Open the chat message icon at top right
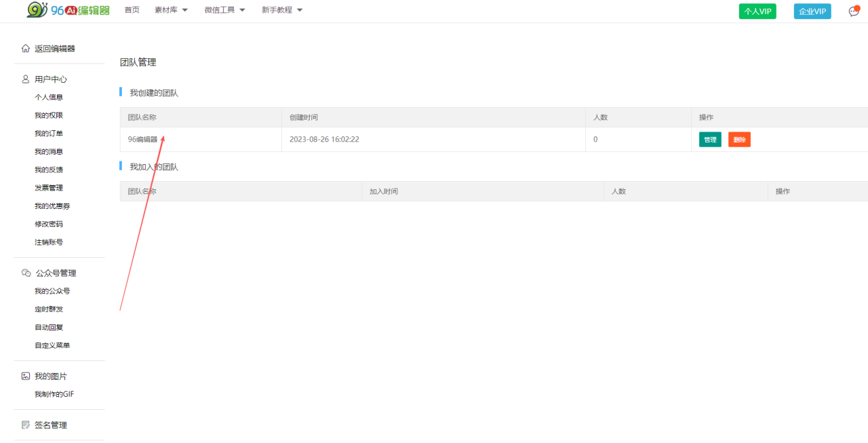This screenshot has width=868, height=443. 854,11
